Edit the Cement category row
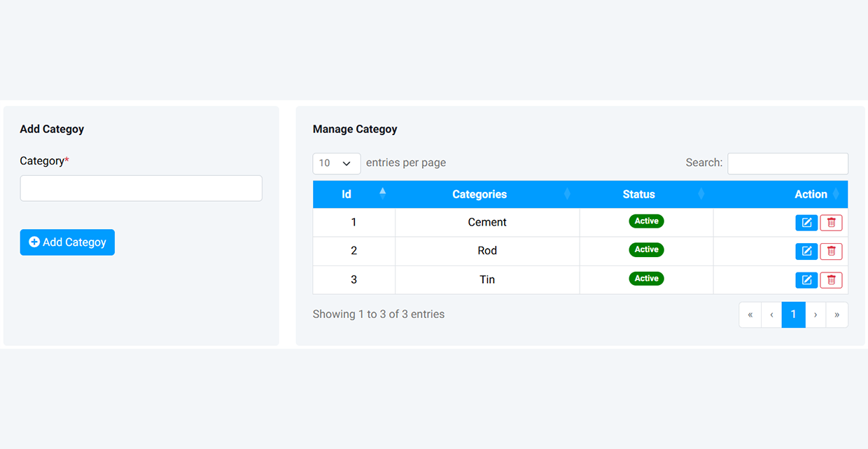Viewport: 868px width, 449px height. pos(806,223)
